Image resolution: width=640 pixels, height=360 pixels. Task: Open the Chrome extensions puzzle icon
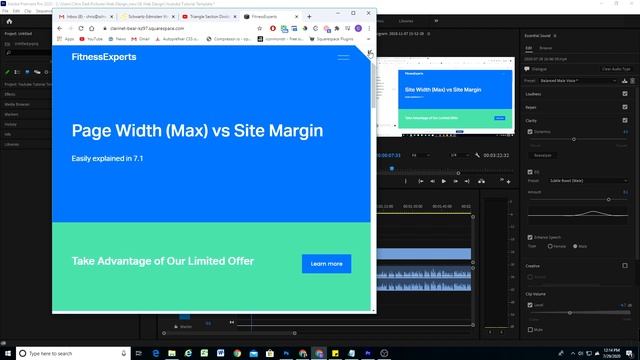(337, 29)
